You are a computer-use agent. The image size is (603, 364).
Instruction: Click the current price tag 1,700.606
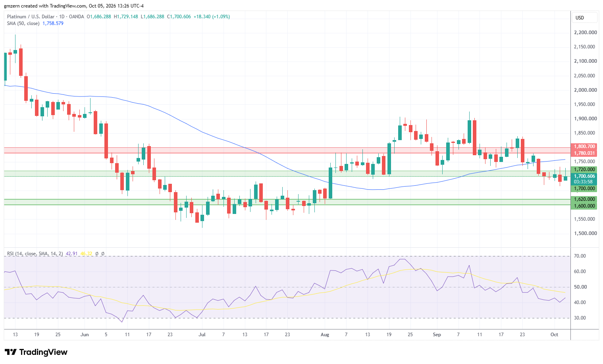(584, 176)
